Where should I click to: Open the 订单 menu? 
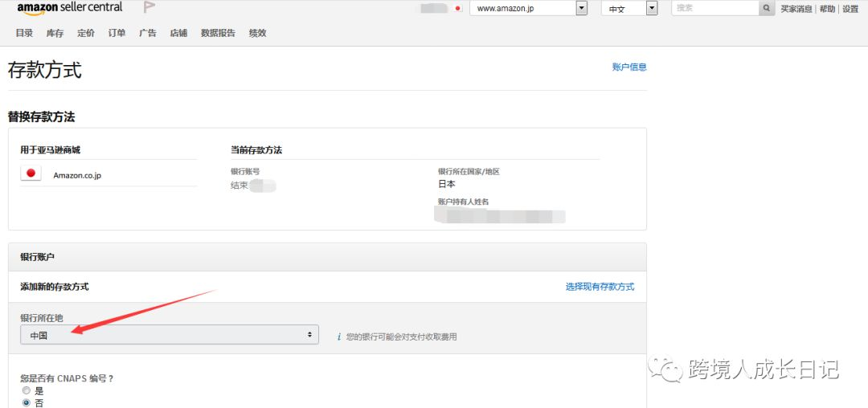tap(117, 33)
